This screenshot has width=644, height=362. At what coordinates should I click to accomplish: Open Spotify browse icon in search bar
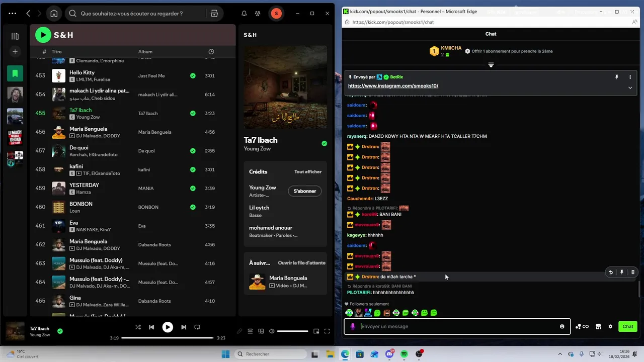pos(214,14)
